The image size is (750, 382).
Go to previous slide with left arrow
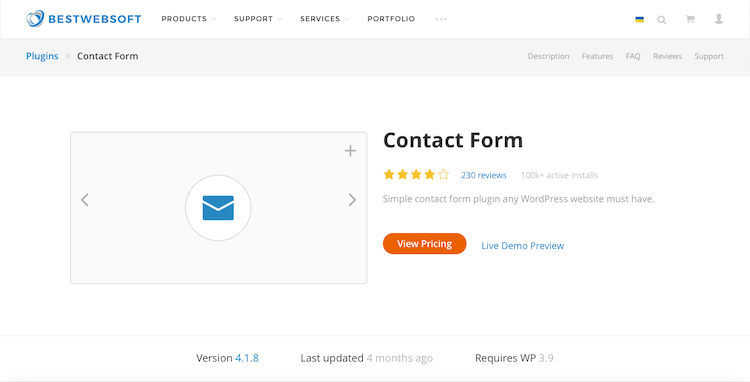pyautogui.click(x=85, y=200)
